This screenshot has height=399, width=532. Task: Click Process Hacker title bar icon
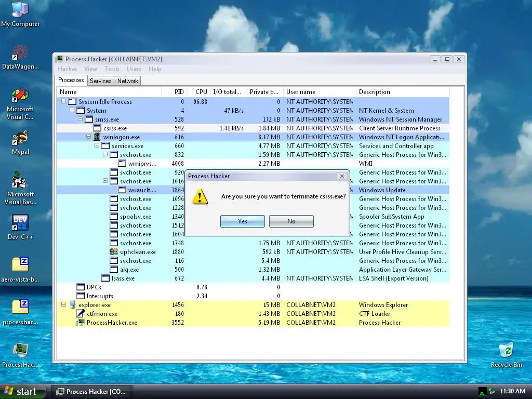point(59,59)
